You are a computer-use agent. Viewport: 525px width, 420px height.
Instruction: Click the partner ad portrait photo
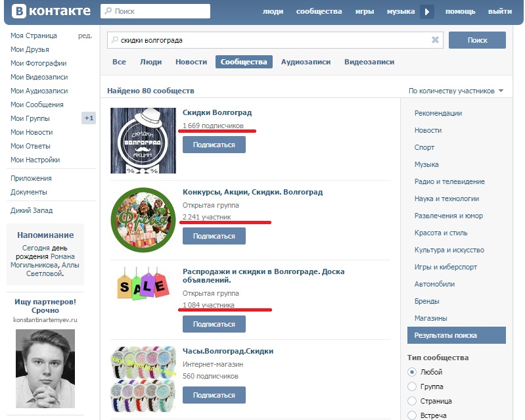coord(45,369)
